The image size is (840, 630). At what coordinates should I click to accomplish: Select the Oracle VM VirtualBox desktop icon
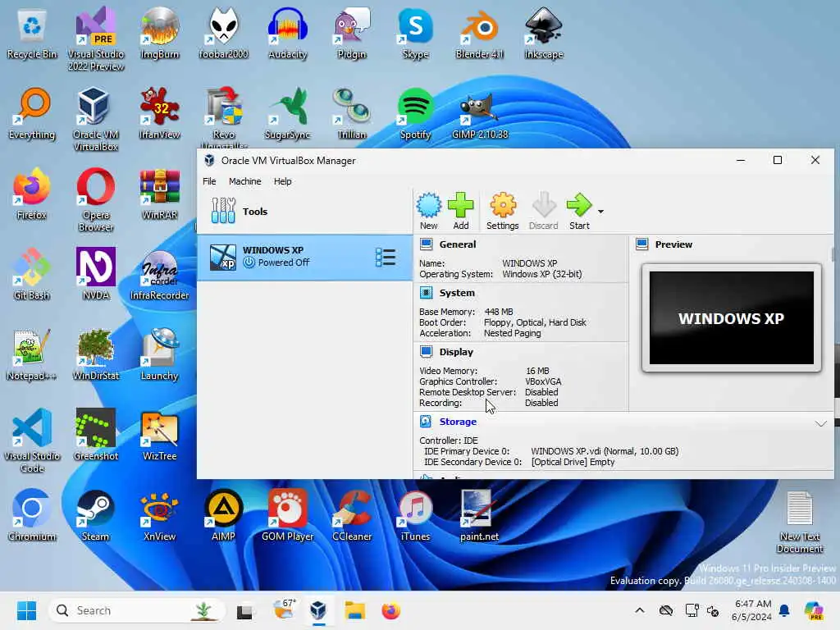click(x=96, y=119)
